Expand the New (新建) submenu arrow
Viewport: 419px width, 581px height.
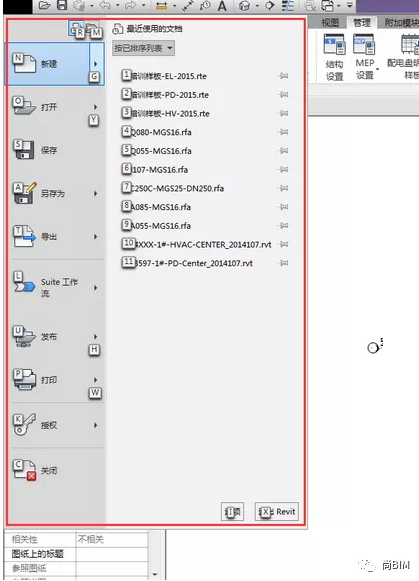pyautogui.click(x=97, y=64)
